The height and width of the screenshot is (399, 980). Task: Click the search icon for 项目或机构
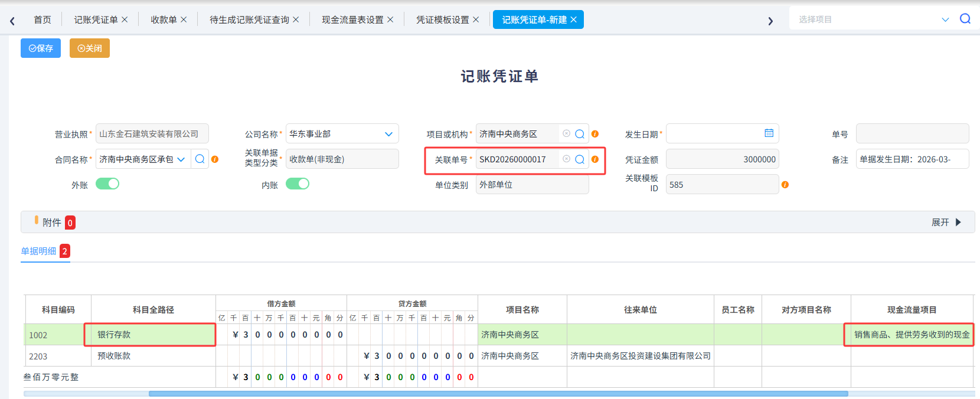coord(580,134)
